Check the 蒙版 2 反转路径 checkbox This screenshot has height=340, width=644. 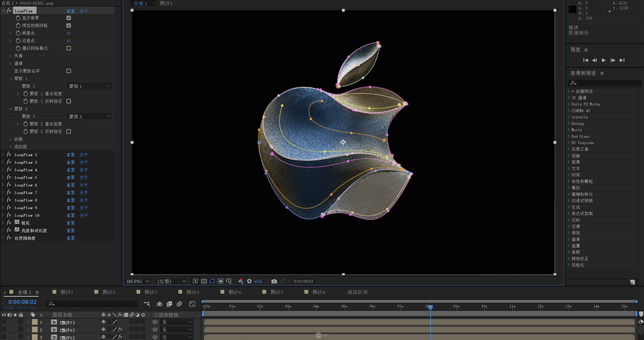tap(69, 131)
